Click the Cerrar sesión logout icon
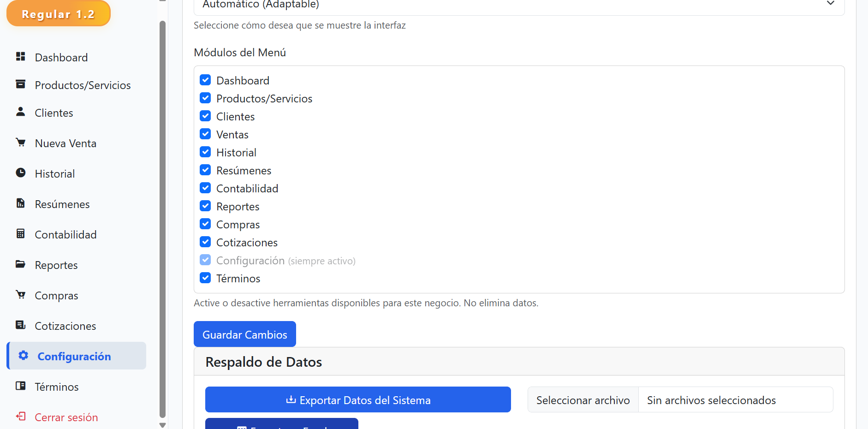Screen dimensions: 868x429 [x=20, y=416]
